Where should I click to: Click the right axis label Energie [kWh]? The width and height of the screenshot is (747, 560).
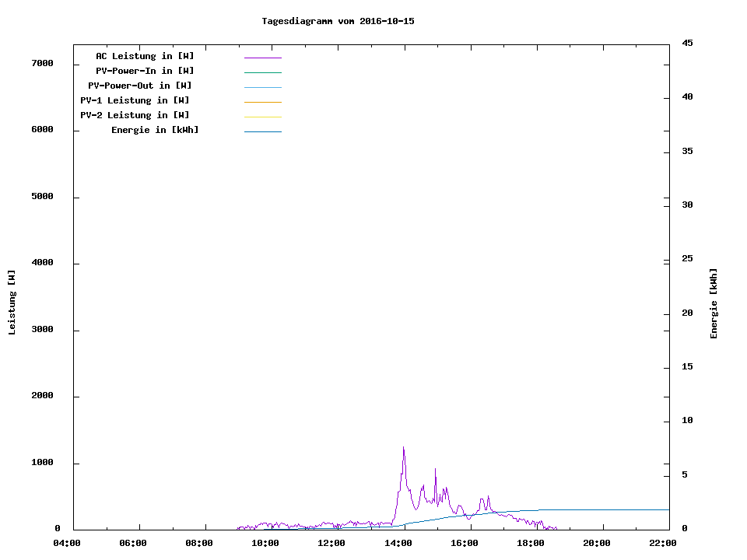point(714,303)
